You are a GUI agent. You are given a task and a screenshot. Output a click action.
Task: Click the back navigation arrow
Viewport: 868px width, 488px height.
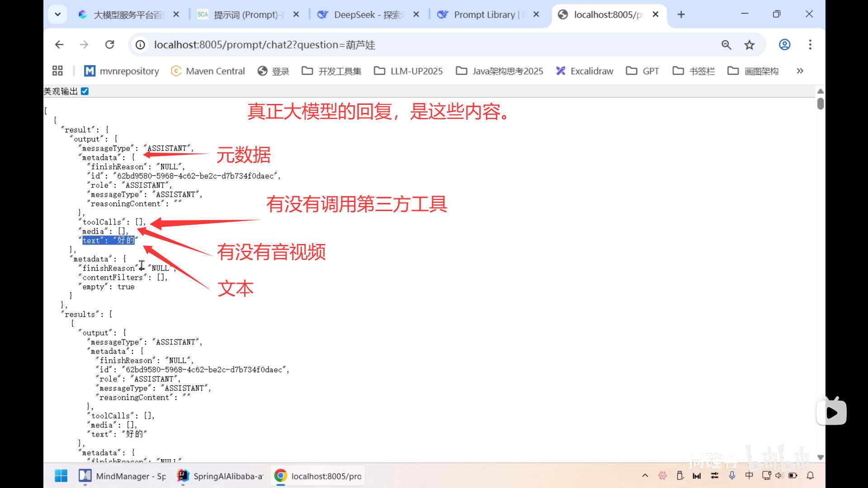[59, 44]
